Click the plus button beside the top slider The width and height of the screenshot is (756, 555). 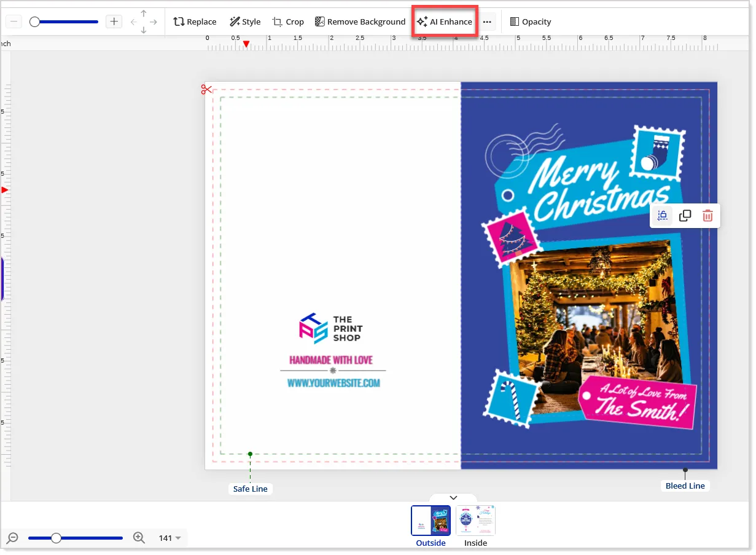coord(114,22)
